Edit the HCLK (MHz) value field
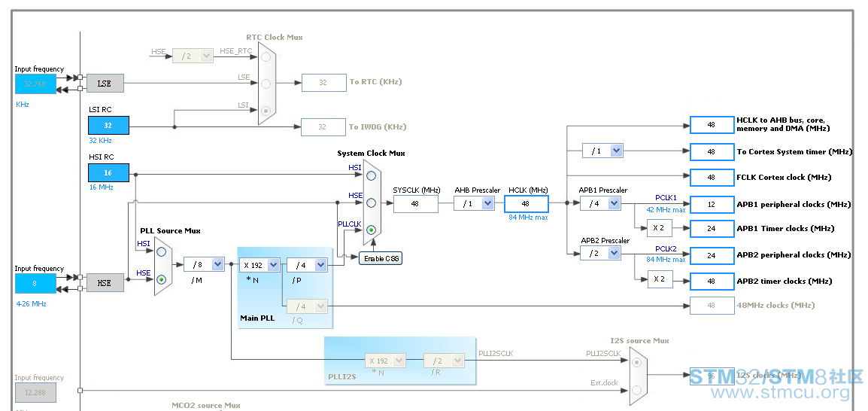Image resolution: width=868 pixels, height=411 pixels. (x=527, y=204)
